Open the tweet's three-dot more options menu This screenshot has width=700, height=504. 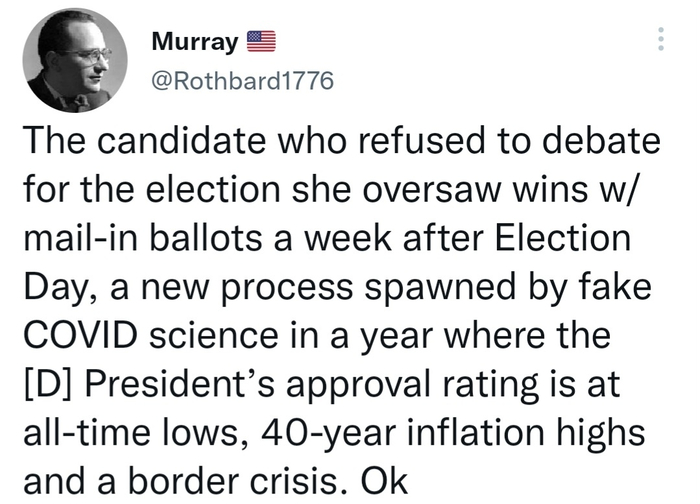pyautogui.click(x=659, y=38)
